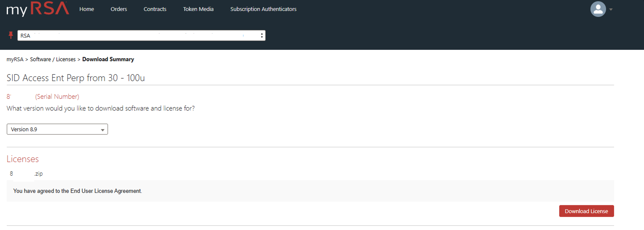Click Software / Licenses breadcrumb

pos(53,59)
